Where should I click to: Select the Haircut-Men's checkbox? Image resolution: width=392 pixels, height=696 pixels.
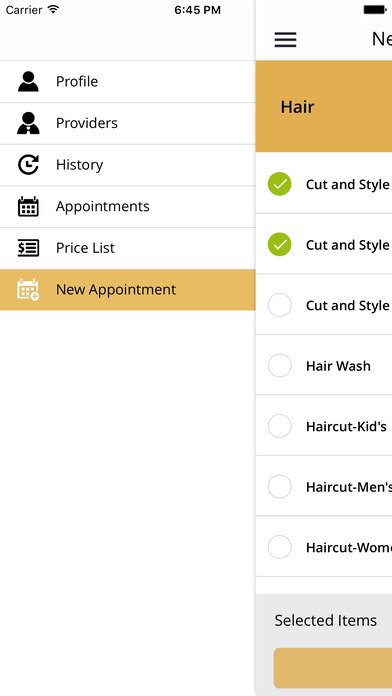(280, 486)
